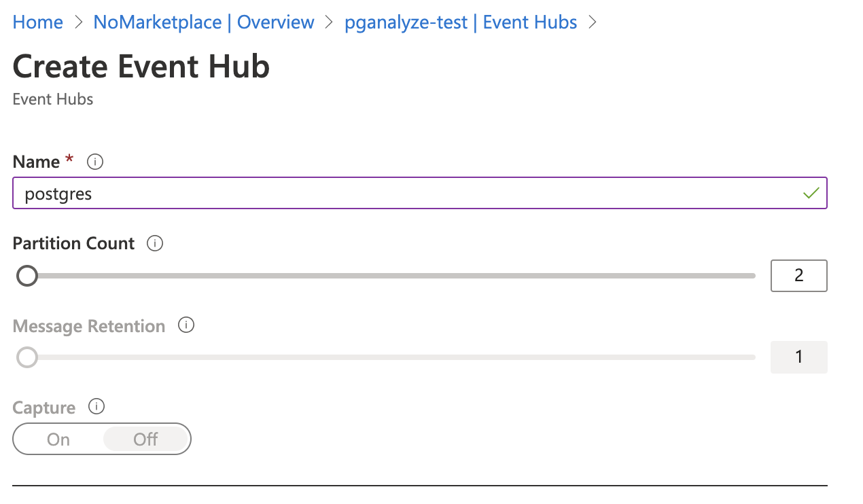Open the Capture info icon

(x=97, y=407)
